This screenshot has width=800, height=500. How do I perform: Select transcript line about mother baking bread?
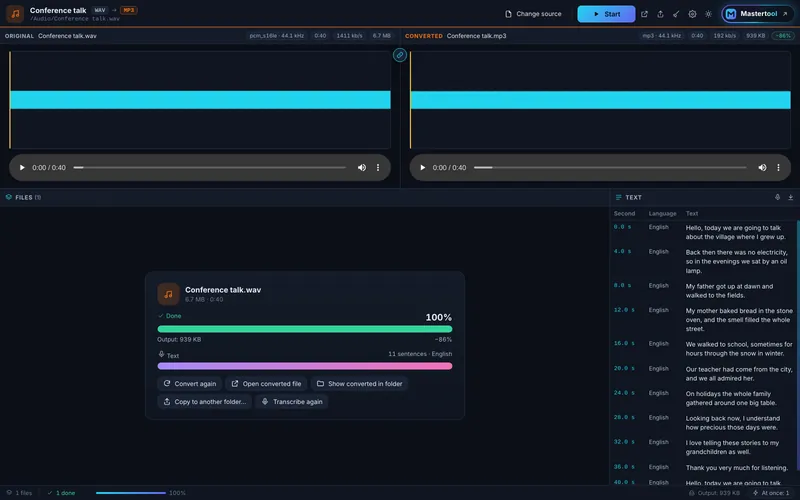point(738,320)
